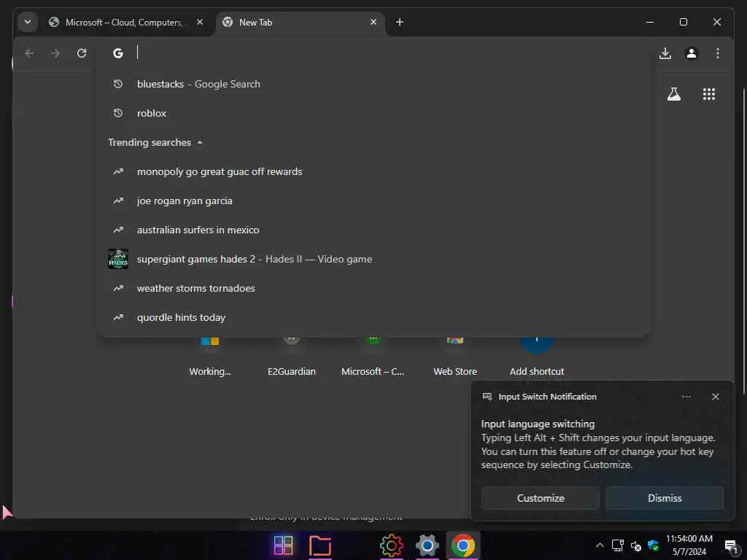
Task: Select joe rogan ryan garcia suggestion
Action: (373, 201)
